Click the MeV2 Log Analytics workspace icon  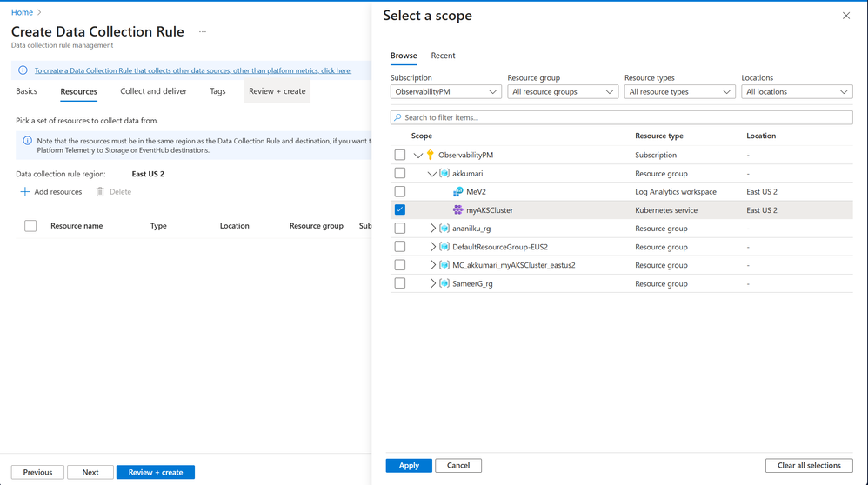pos(457,192)
